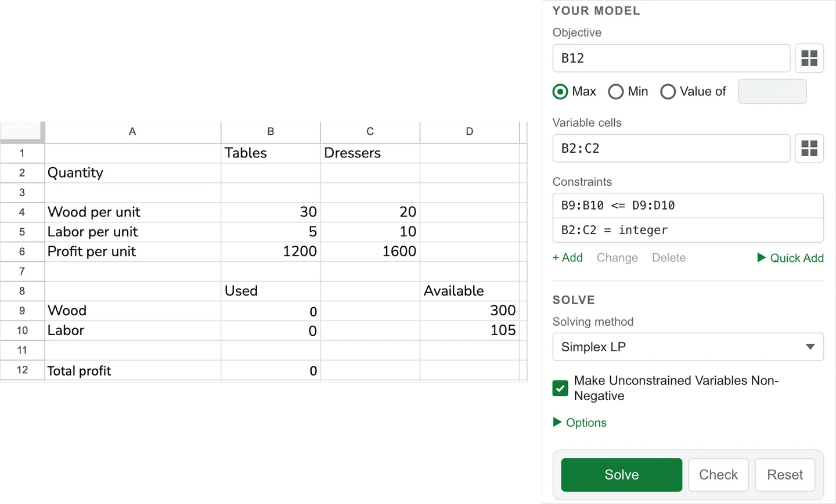The width and height of the screenshot is (836, 504).
Task: Click cell containing Dressers
Action: (370, 153)
